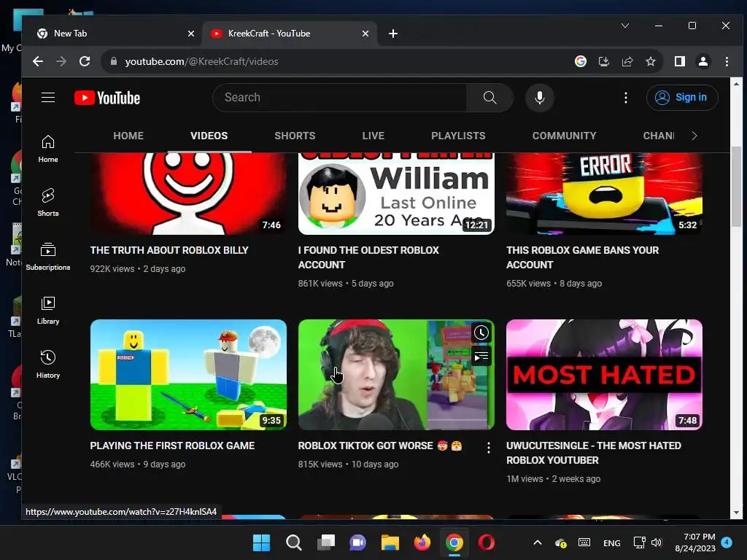
Task: Open File Explorer from taskbar
Action: (390, 542)
